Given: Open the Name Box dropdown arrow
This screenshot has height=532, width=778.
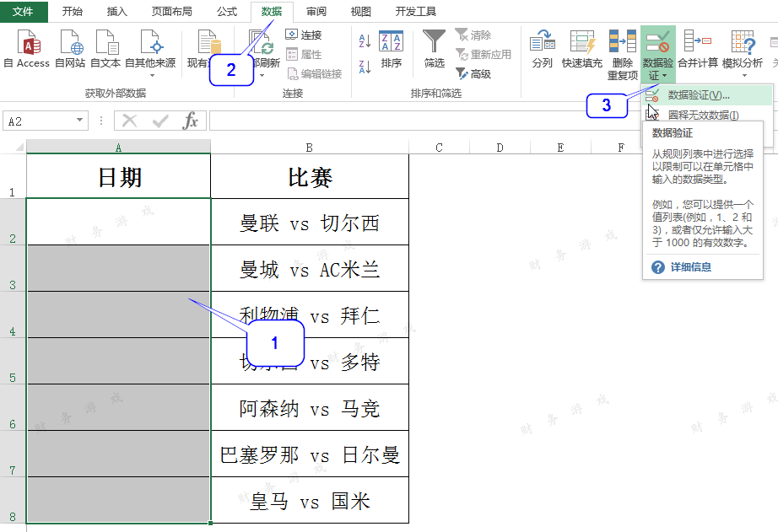Looking at the screenshot, I should [x=79, y=121].
